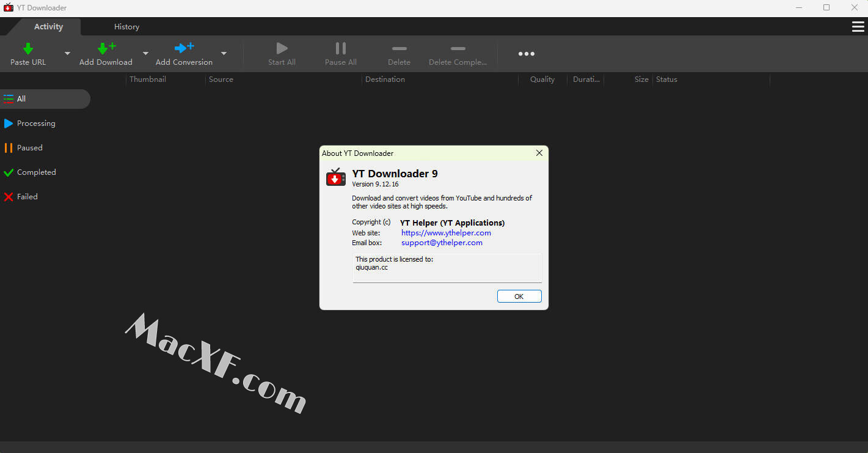Expand the Add Conversion dropdown arrow
Screen dimensions: 868x453
pyautogui.click(x=224, y=53)
